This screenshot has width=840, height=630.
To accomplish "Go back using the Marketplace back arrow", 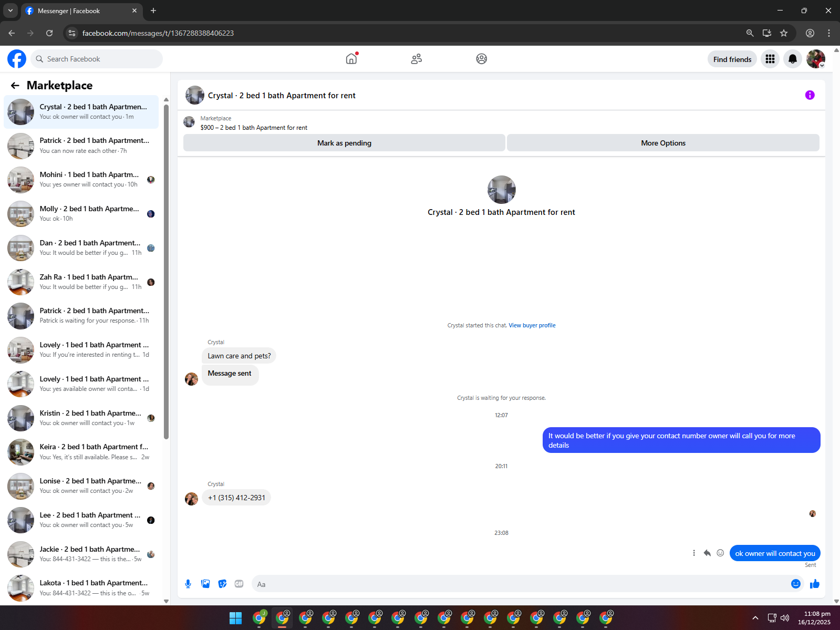I will pyautogui.click(x=15, y=86).
